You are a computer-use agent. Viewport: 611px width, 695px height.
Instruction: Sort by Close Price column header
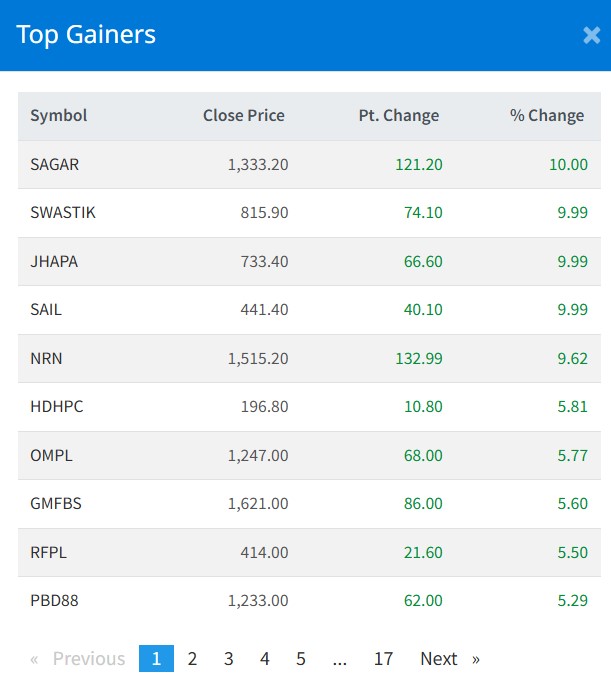(x=243, y=115)
